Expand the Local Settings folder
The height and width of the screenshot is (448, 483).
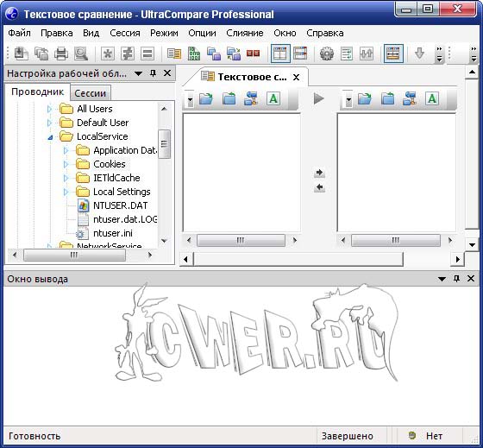coord(66,192)
